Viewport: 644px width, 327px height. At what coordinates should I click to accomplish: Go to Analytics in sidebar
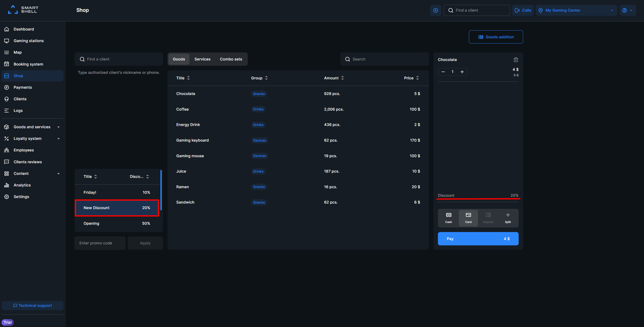[x=22, y=185]
